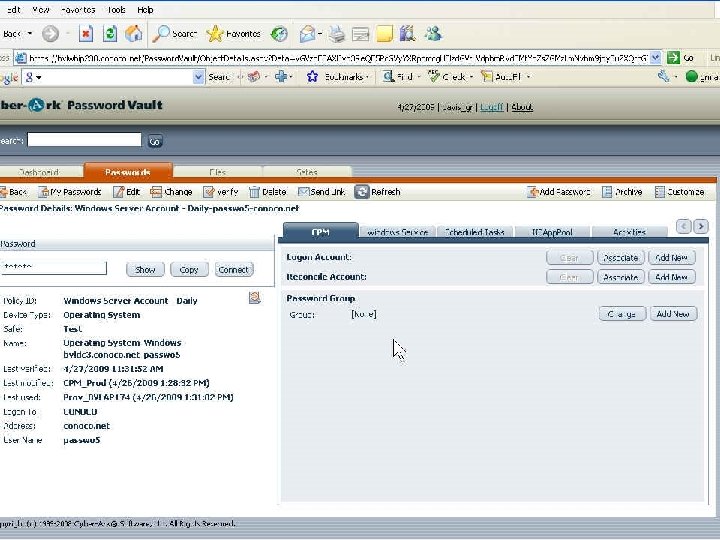Open My Passwords toolbar item
This screenshot has width=720, height=540.
[x=70, y=192]
